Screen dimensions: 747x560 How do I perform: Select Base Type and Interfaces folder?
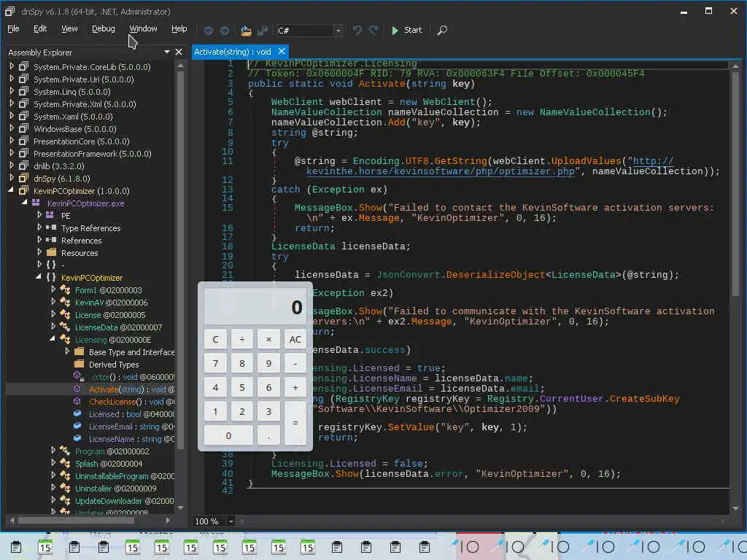pyautogui.click(x=131, y=352)
